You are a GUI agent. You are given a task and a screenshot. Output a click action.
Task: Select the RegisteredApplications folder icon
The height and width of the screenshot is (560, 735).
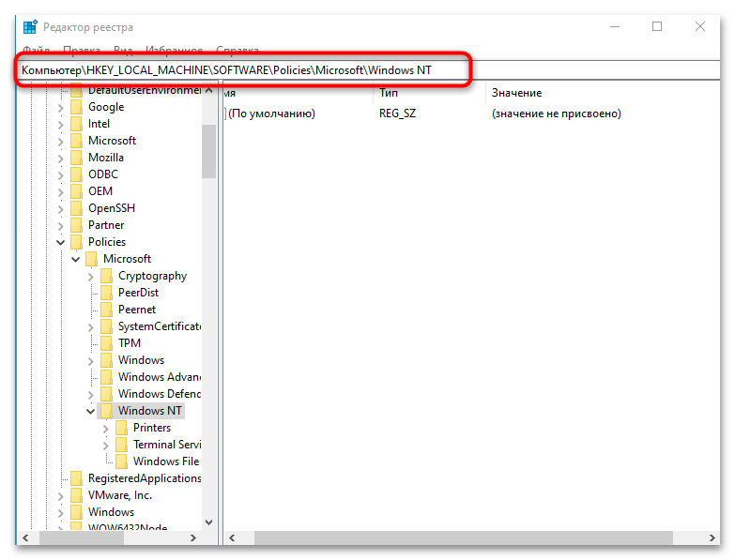pos(76,478)
